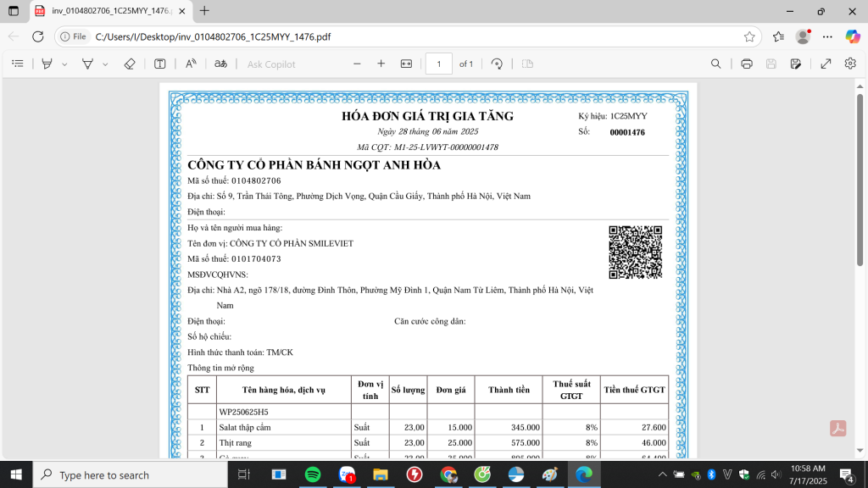Open File Explorer from the taskbar
The width and height of the screenshot is (868, 488).
[381, 474]
